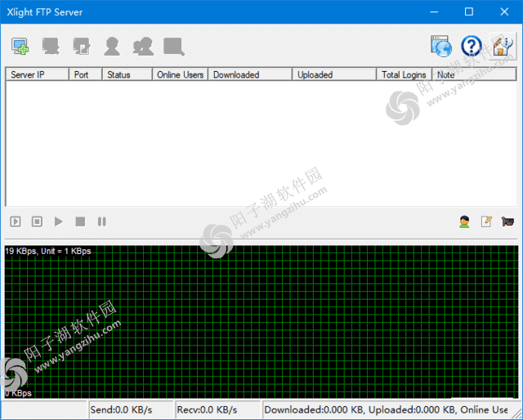Sort by Downloaded column header

[250, 74]
